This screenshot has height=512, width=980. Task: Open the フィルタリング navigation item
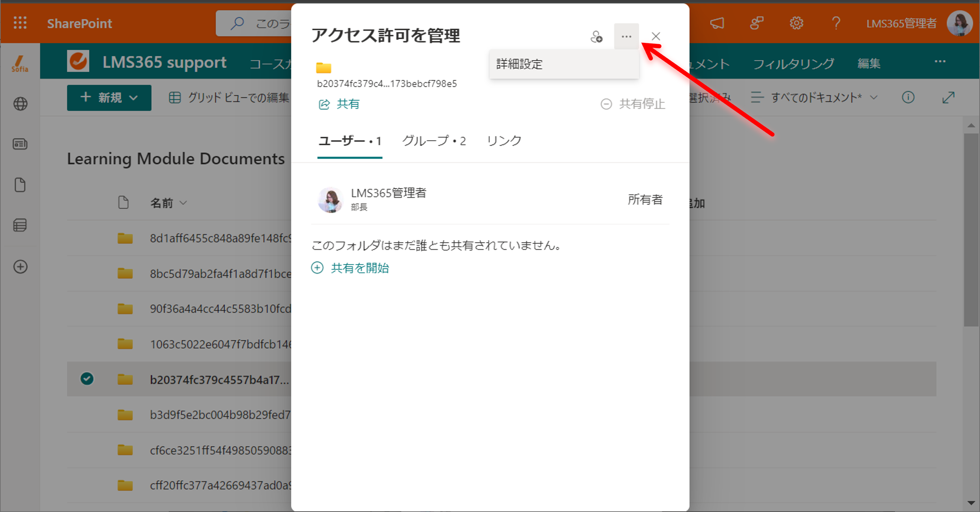point(794,63)
